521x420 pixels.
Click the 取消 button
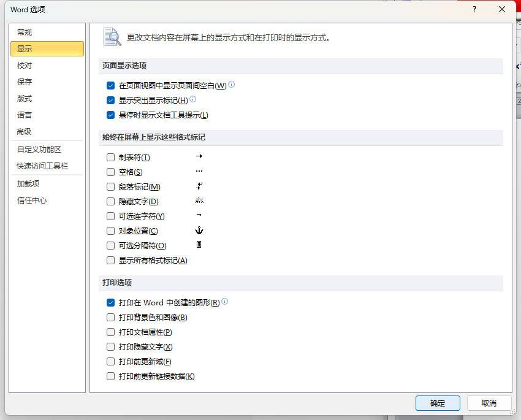click(489, 403)
